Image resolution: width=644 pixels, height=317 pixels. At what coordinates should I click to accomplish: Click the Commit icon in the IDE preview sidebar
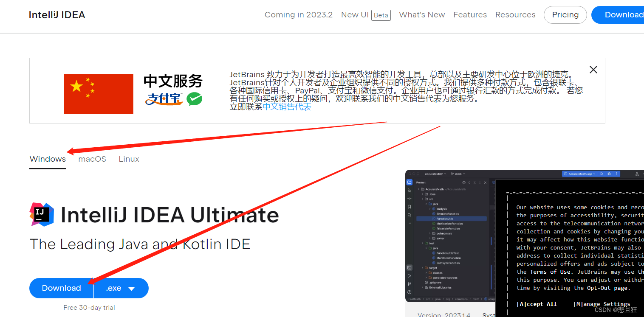pos(410,199)
